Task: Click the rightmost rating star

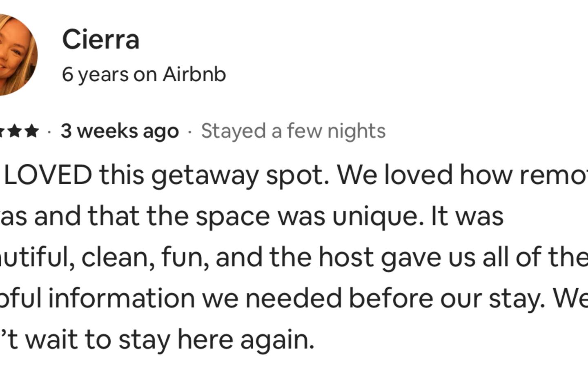Action: pyautogui.click(x=32, y=131)
